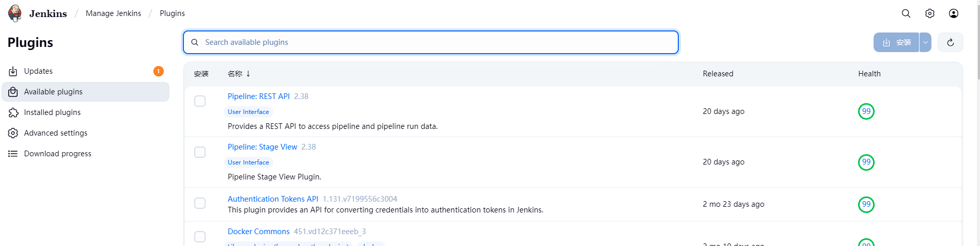Select the Pipeline: Stage View checkbox

200,152
